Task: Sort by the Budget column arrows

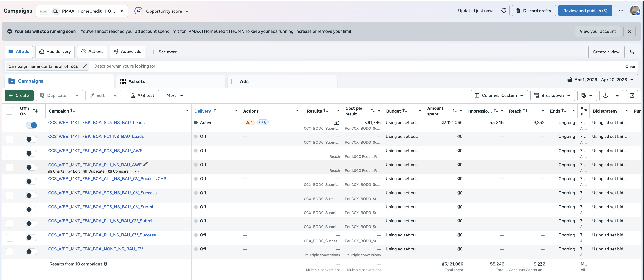Action: (x=405, y=110)
